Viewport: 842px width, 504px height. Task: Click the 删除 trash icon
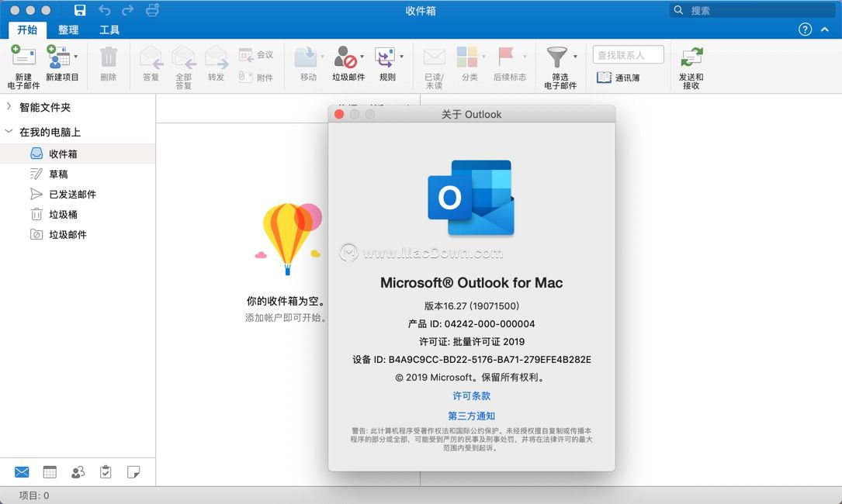[109, 57]
